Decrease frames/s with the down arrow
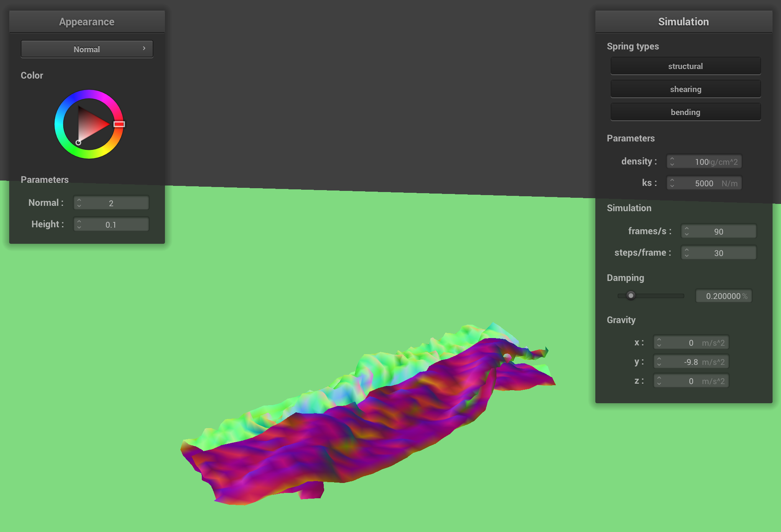781x532 pixels. (687, 235)
